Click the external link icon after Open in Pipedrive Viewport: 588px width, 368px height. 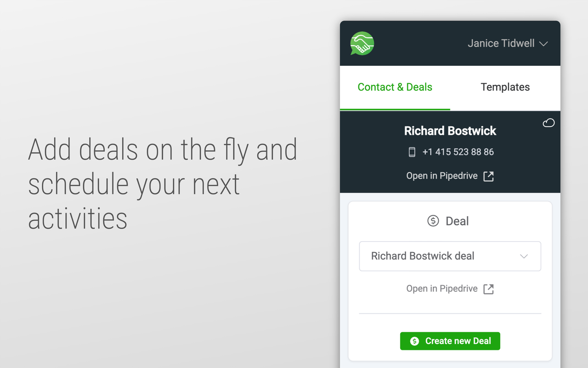click(488, 176)
